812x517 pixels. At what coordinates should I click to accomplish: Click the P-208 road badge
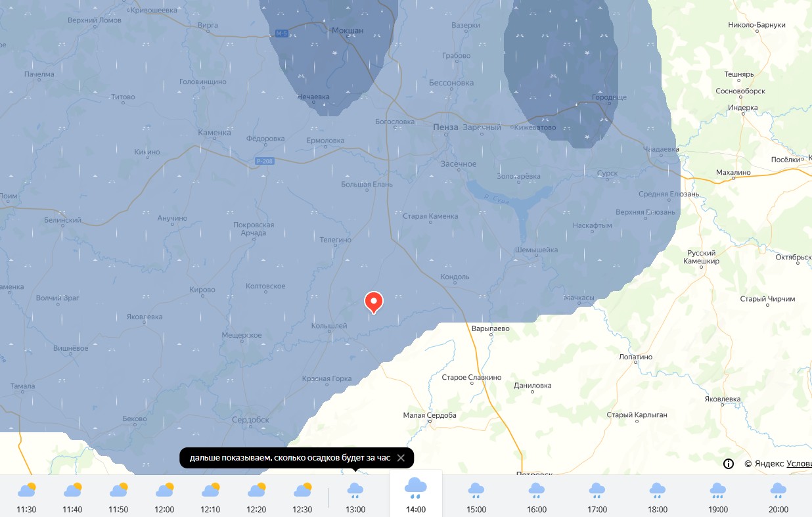pyautogui.click(x=263, y=161)
